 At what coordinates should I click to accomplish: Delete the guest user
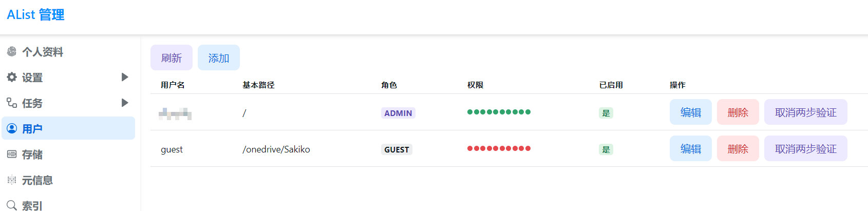(738, 149)
